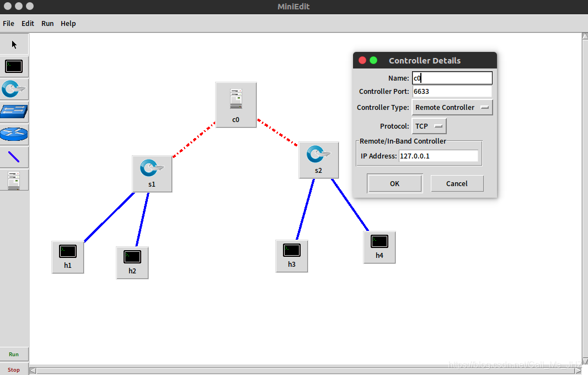Click the Controller Details title bar
The width and height of the screenshot is (588, 375).
425,60
